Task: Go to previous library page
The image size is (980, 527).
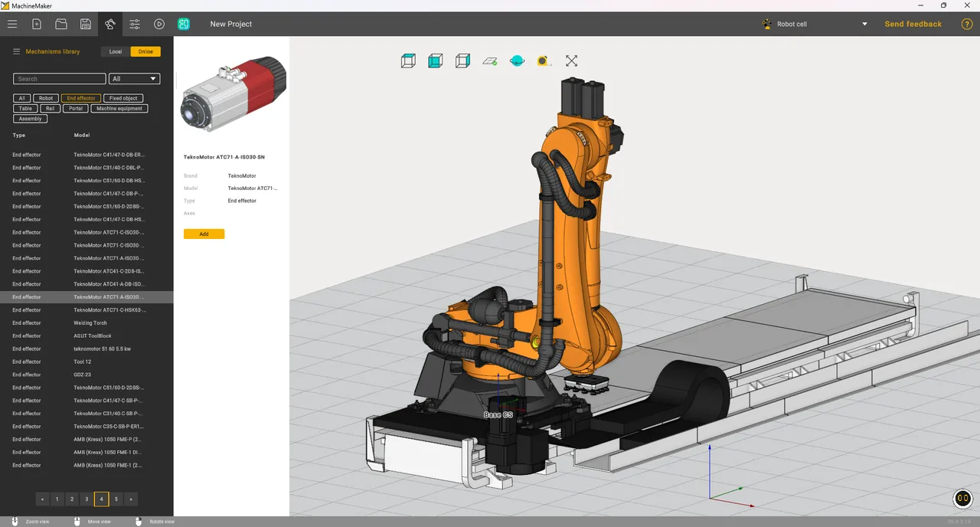Action: 42,499
